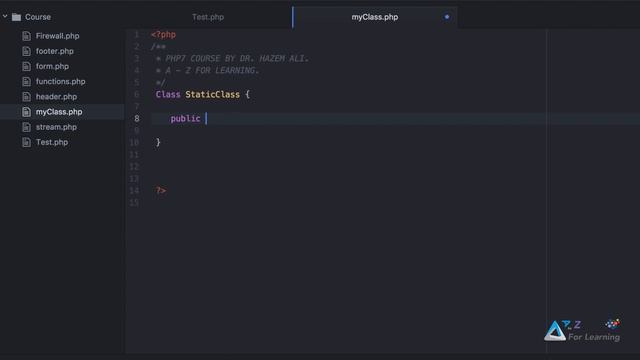Open form.php from file list

point(52,66)
